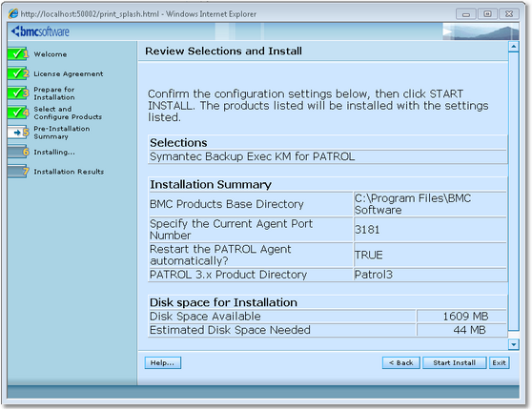Select the License Agreement step label

pyautogui.click(x=69, y=74)
